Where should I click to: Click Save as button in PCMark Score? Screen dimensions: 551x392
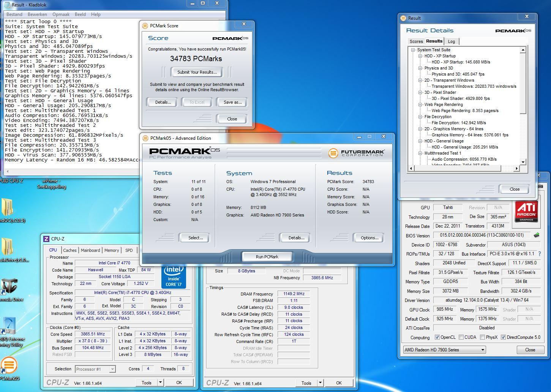[x=232, y=102]
